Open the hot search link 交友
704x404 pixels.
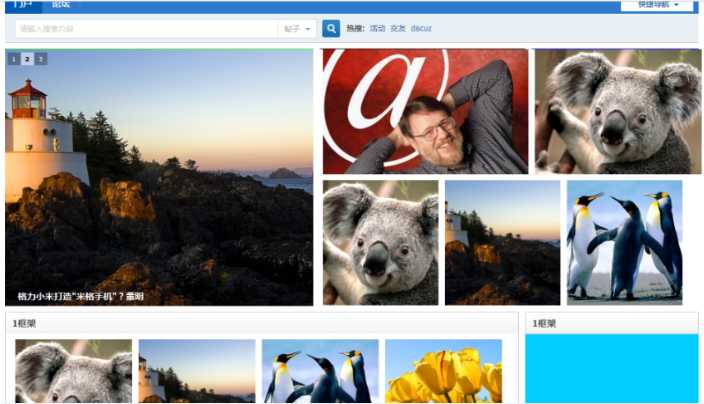pyautogui.click(x=398, y=28)
